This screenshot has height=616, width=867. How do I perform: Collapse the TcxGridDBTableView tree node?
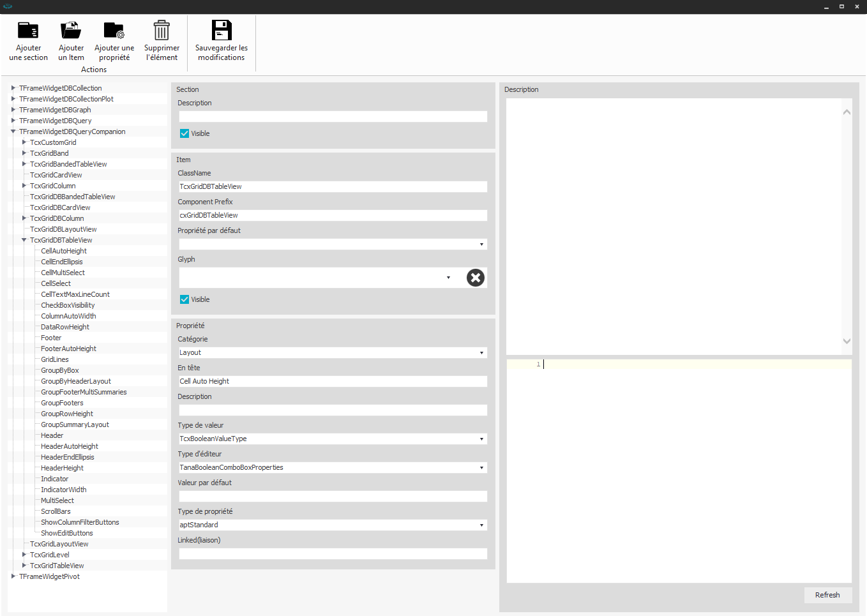[x=24, y=240]
